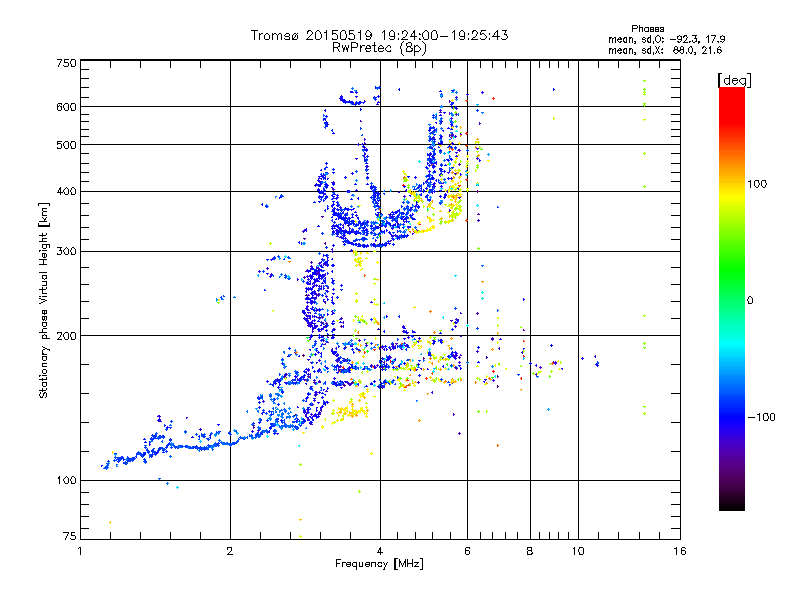800x600 pixels.
Task: Click the colorbar tick label '0'
Action: 750,300
